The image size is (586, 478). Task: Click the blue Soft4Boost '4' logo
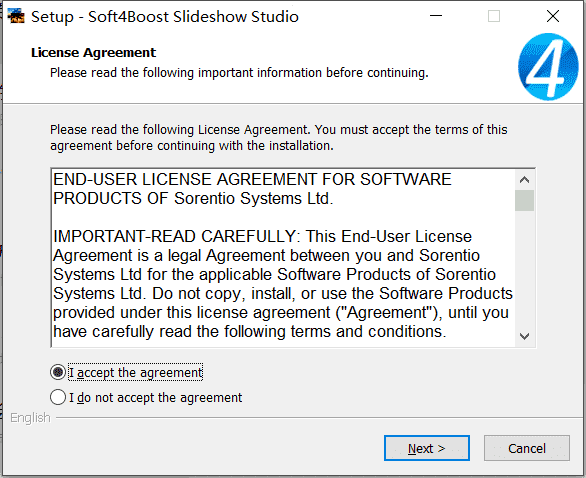pyautogui.click(x=548, y=67)
